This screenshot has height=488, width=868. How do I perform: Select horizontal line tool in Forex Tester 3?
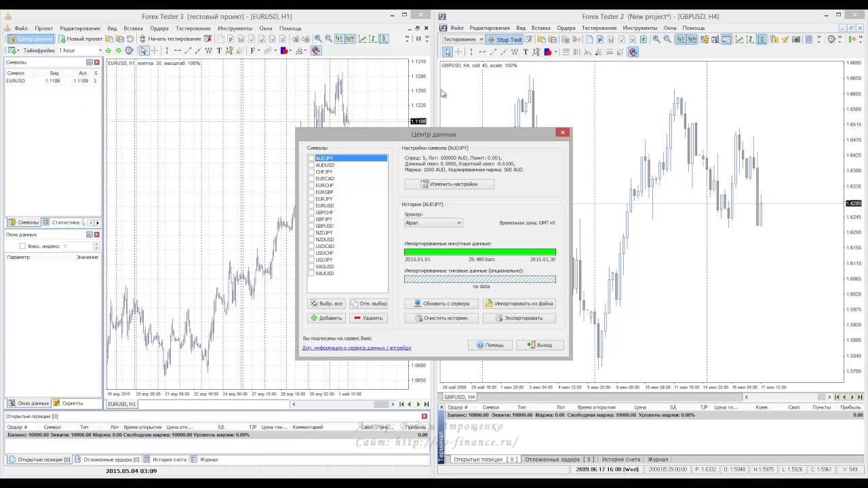(x=178, y=51)
